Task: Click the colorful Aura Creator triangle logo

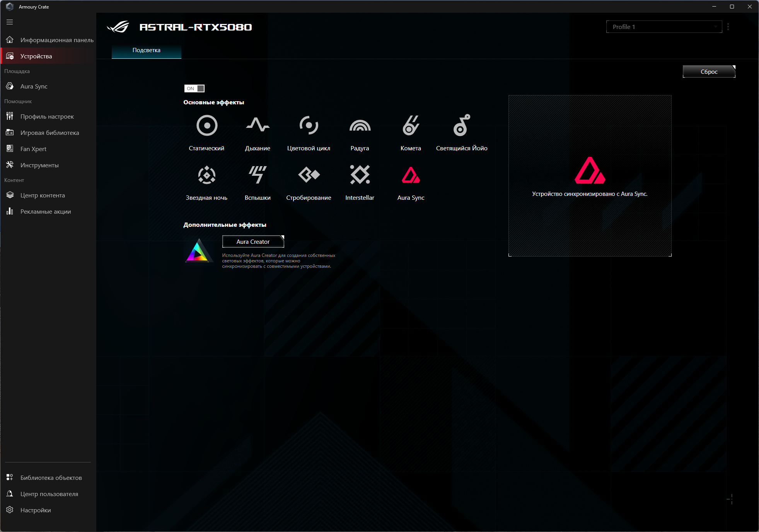Action: tap(198, 251)
